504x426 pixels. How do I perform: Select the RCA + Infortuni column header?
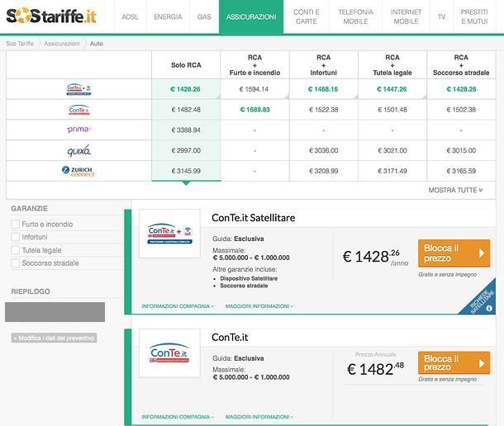[323, 65]
